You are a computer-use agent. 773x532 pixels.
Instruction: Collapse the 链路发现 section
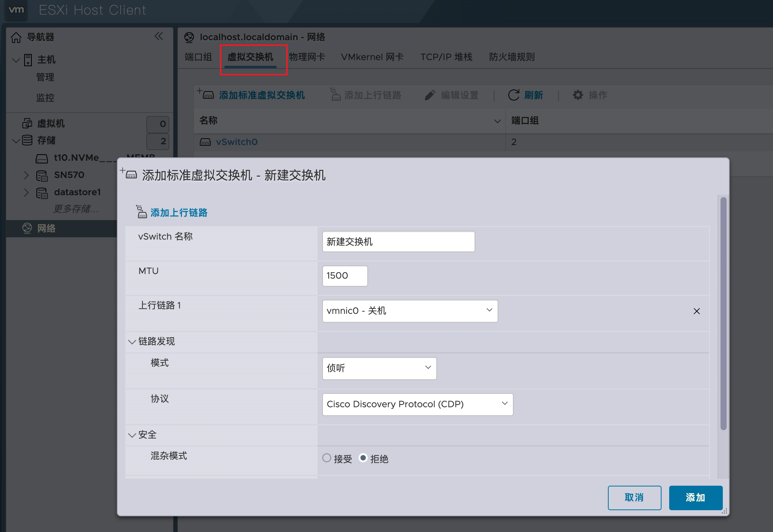pyautogui.click(x=132, y=341)
